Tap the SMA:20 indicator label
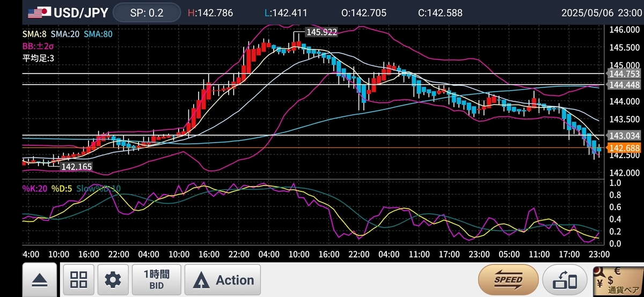This screenshot has height=297, width=644. [66, 34]
